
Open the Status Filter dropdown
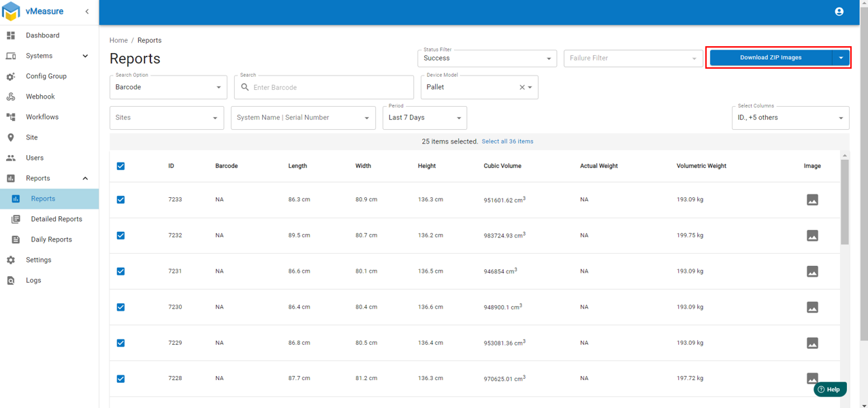click(x=486, y=58)
